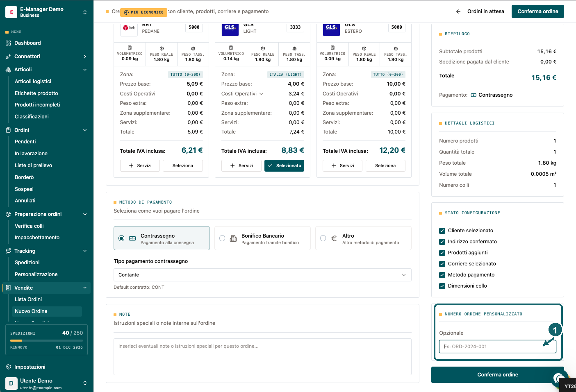Image resolution: width=576 pixels, height=392 pixels.
Task: Select the Contrassegno payment radio button
Action: coord(121,238)
